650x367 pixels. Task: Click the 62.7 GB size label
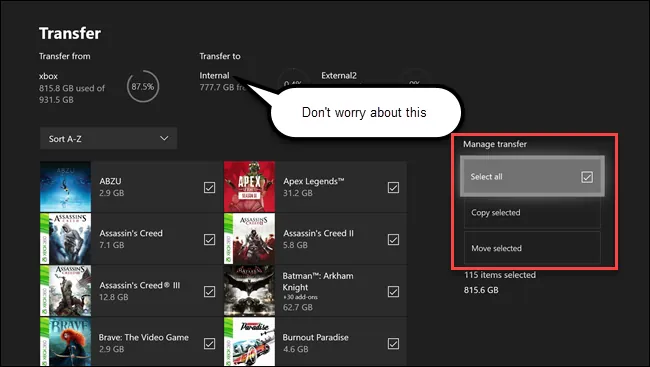pos(298,307)
